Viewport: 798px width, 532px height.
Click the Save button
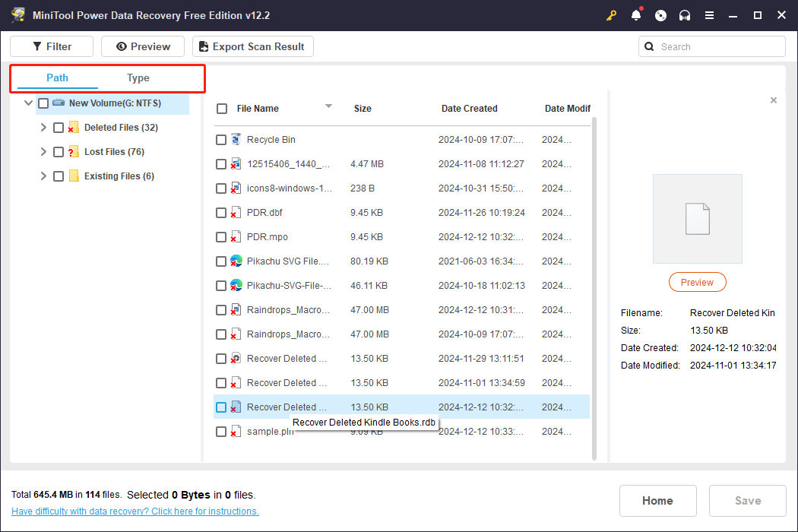[x=748, y=500]
